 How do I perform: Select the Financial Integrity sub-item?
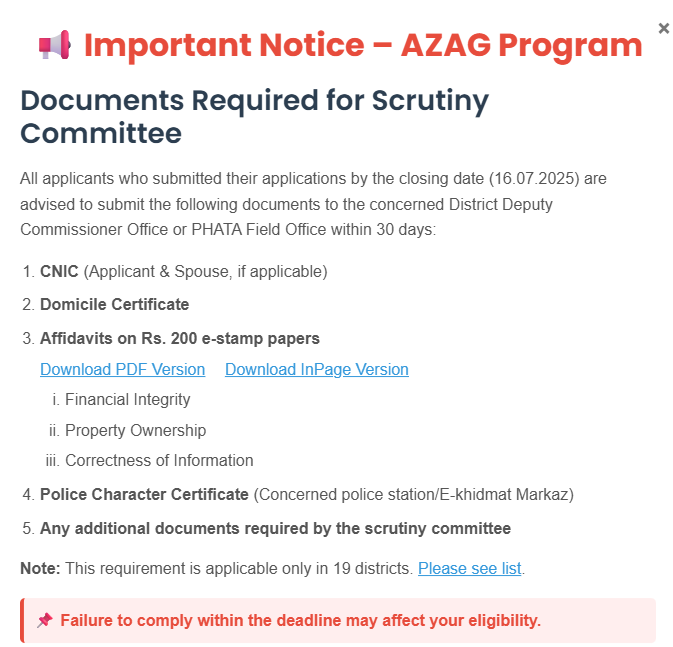127,400
